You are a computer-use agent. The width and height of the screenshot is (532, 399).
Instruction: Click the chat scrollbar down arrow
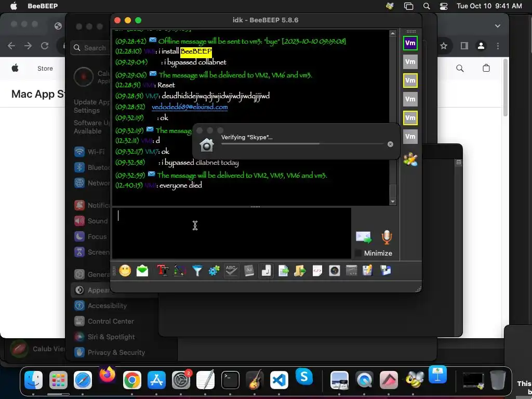(393, 202)
